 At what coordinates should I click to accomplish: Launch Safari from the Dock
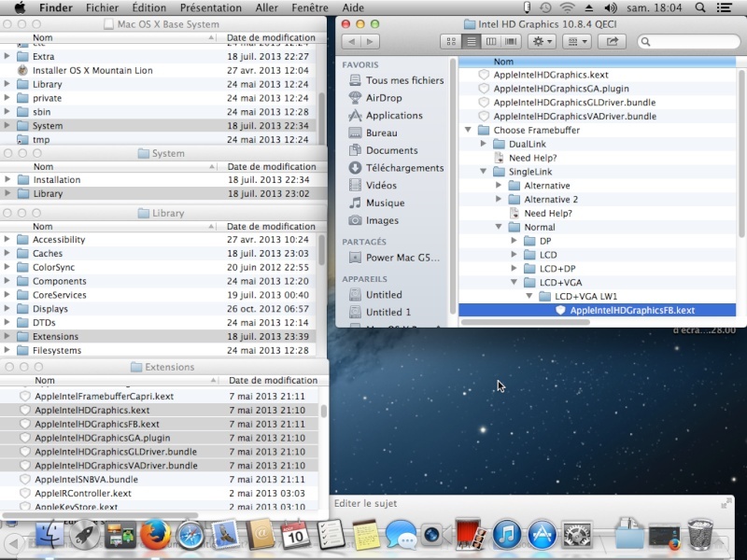190,535
